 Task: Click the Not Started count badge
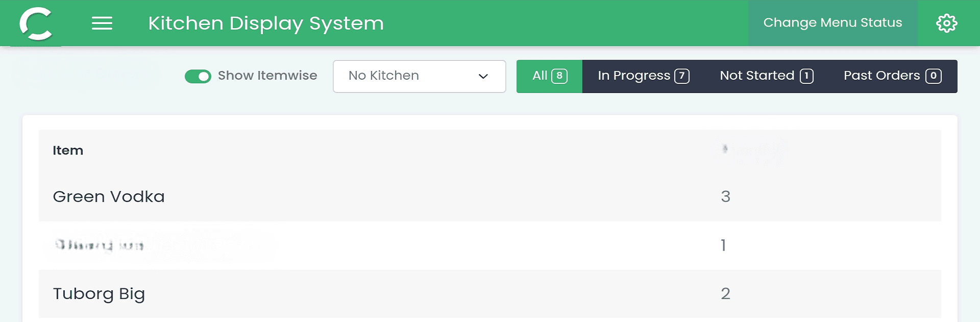click(x=806, y=76)
